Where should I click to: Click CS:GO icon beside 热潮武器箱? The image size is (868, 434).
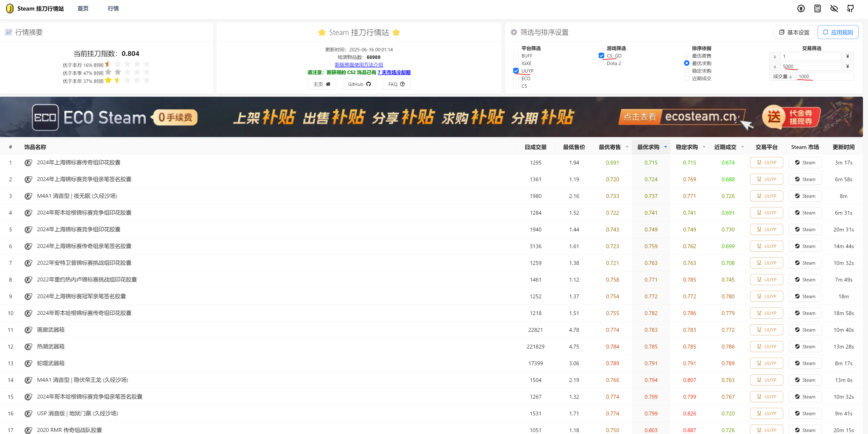tap(28, 347)
